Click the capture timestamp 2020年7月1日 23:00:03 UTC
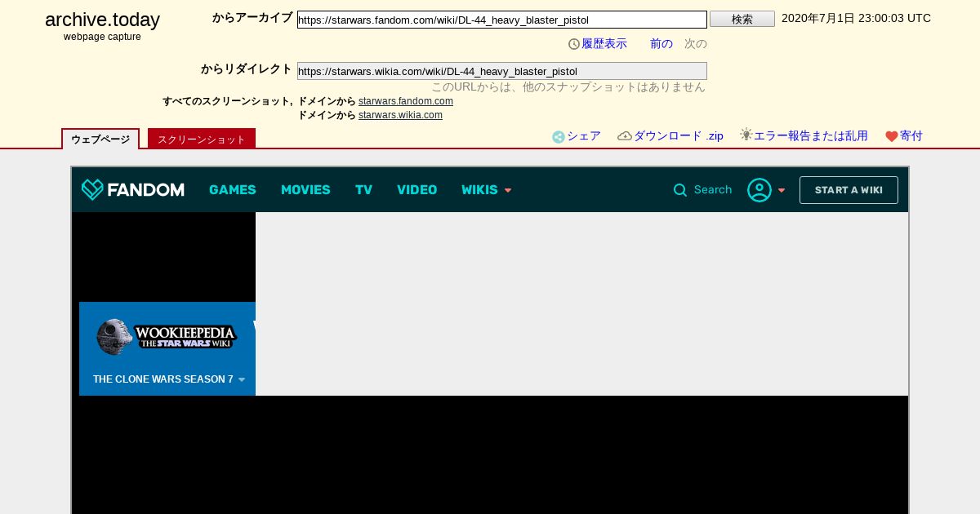980x514 pixels. pyautogui.click(x=856, y=18)
